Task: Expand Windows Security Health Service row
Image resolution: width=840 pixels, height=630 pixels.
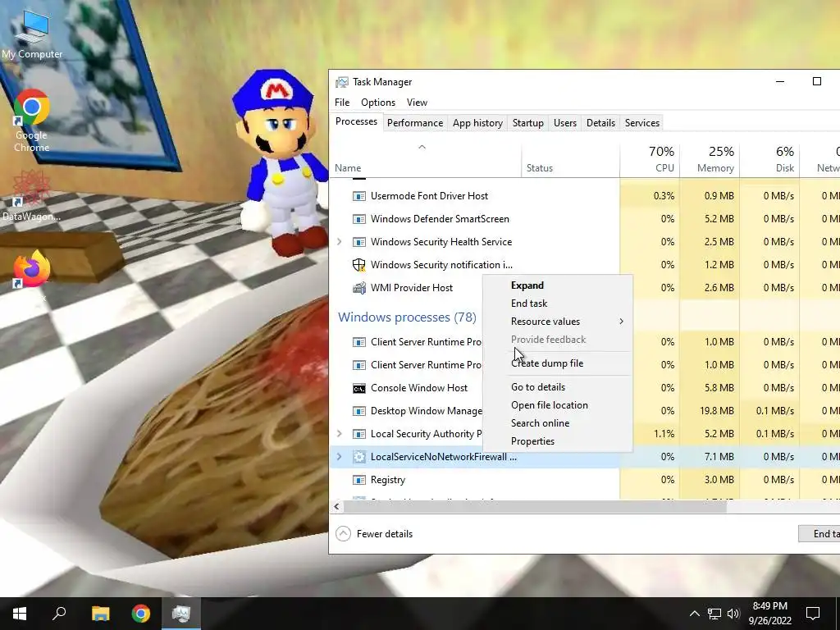Action: pos(339,242)
